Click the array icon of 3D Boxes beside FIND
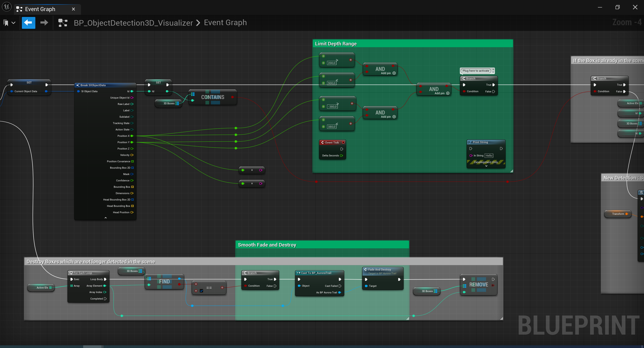 (140, 271)
